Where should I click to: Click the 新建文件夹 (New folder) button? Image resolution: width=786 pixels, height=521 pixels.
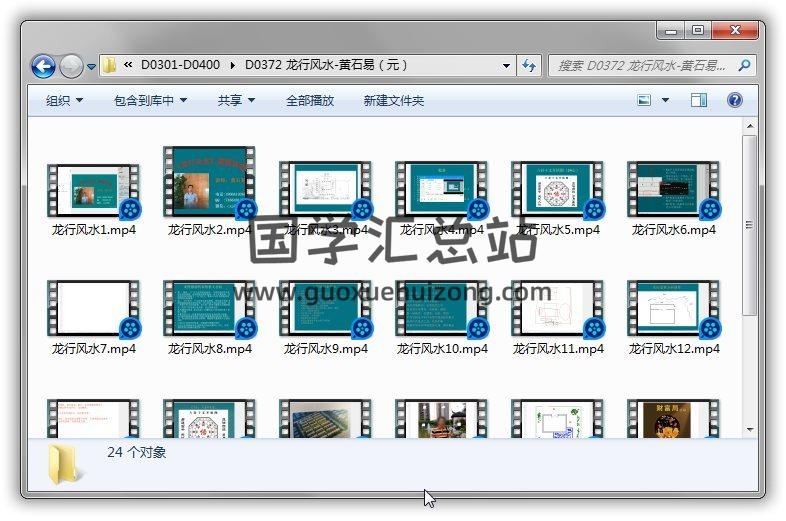coord(393,101)
